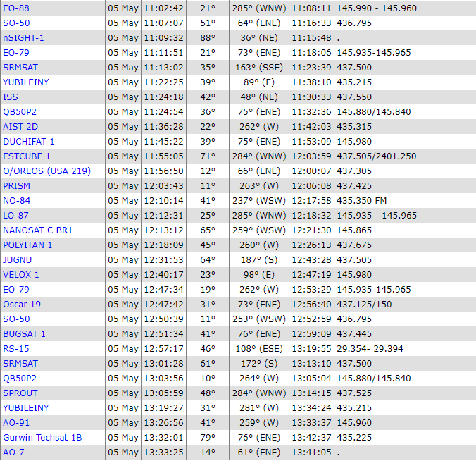Click the VELOX 1 satellite link

(x=21, y=274)
